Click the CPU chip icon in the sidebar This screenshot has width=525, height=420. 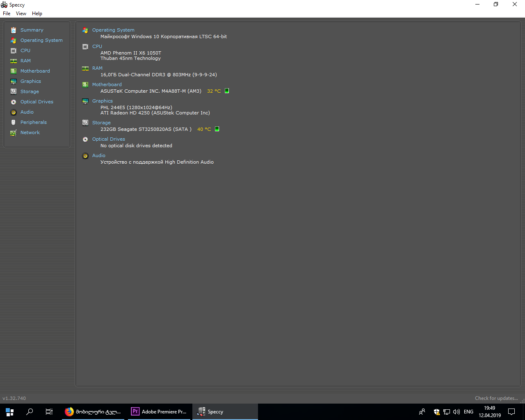tap(14, 50)
